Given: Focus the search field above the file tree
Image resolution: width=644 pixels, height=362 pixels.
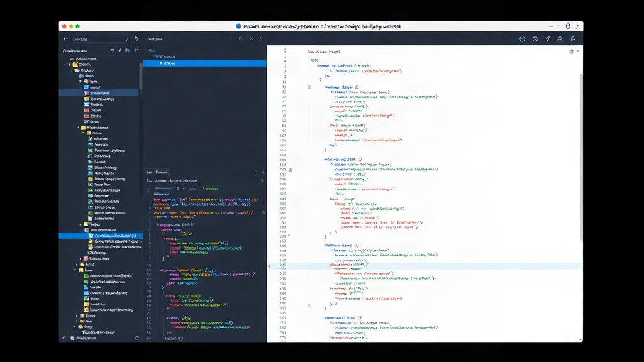Looking at the screenshot, I should 101,39.
